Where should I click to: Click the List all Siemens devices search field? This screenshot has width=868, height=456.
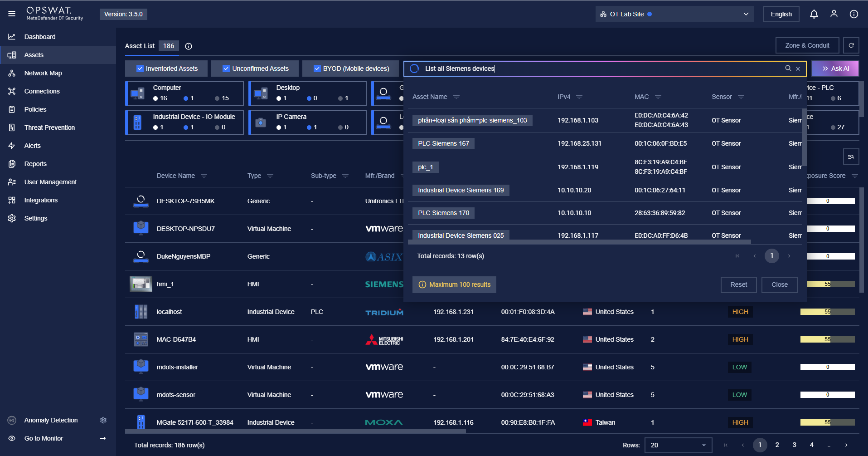click(598, 69)
